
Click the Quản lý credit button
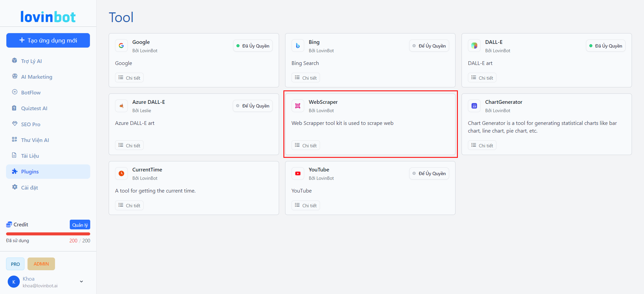coord(80,225)
